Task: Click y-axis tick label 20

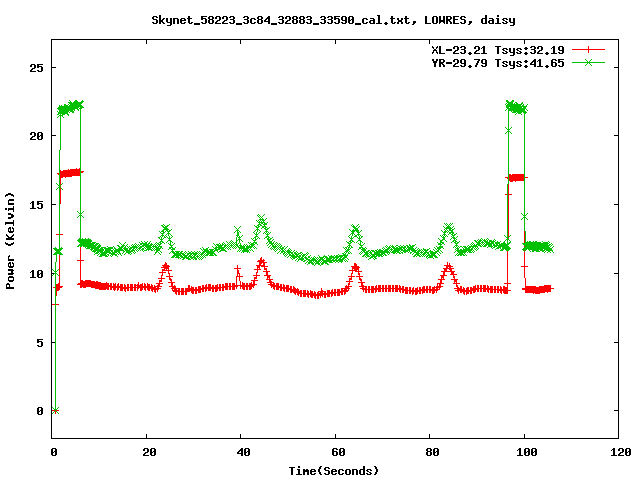Action: [x=36, y=136]
